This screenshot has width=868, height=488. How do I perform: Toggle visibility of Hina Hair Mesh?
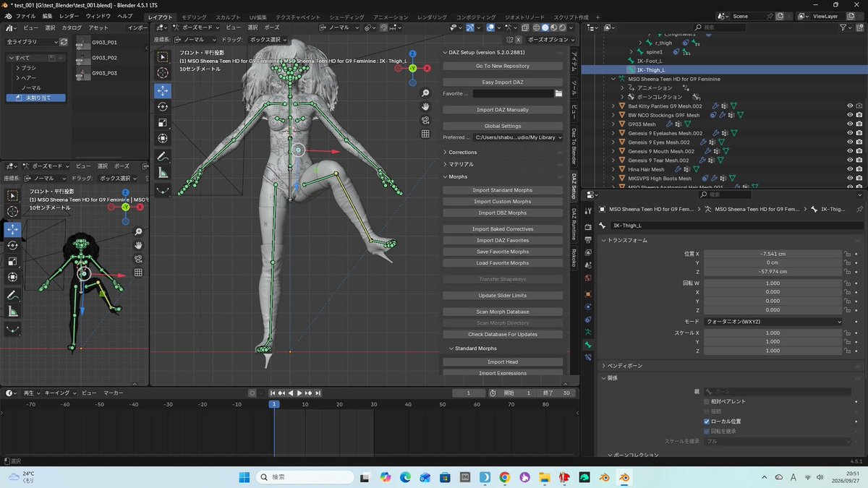coord(850,169)
